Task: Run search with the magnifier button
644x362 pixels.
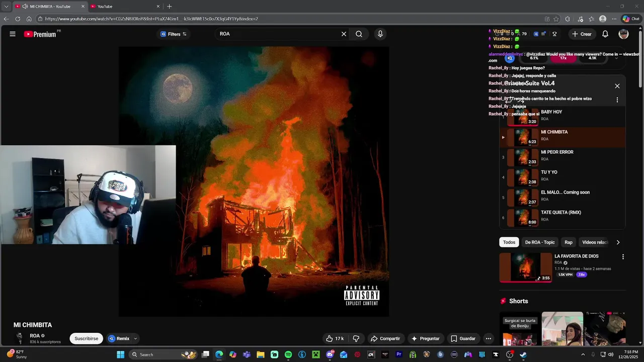Action: [x=359, y=34]
